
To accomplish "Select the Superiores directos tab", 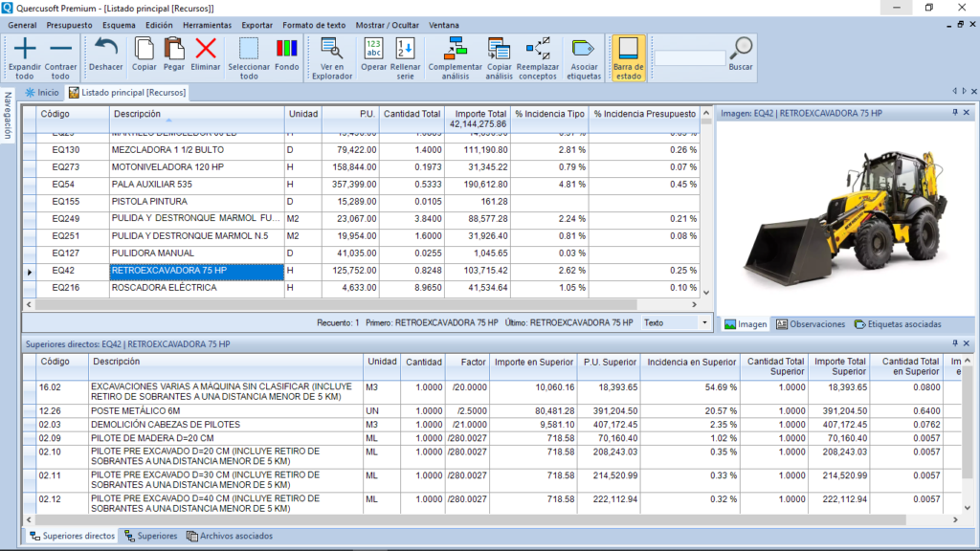I will click(73, 536).
